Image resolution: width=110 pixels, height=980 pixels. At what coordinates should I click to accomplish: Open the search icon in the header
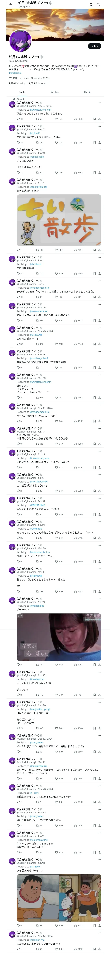pos(98,5)
